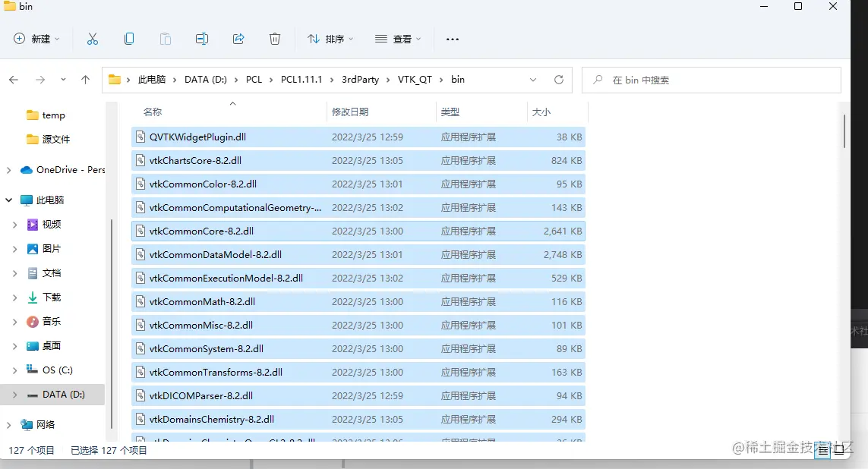
Task: Collapse the 此电脑 tree node
Action: (x=8, y=200)
